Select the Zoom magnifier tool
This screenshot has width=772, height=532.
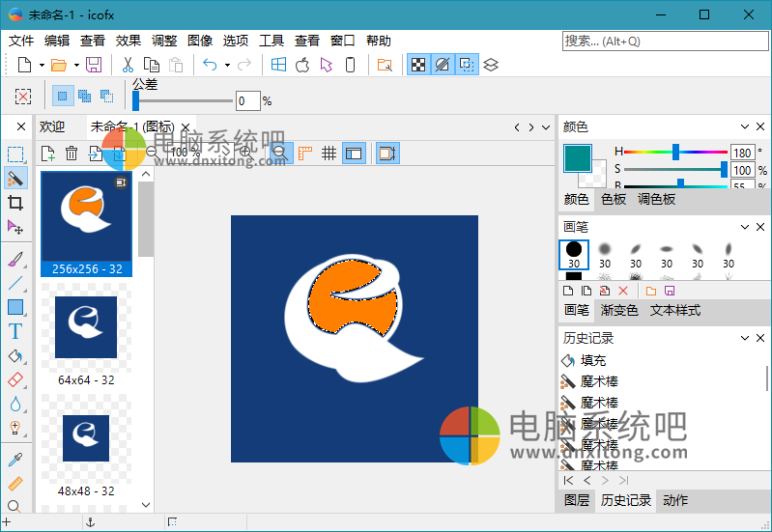point(14,505)
